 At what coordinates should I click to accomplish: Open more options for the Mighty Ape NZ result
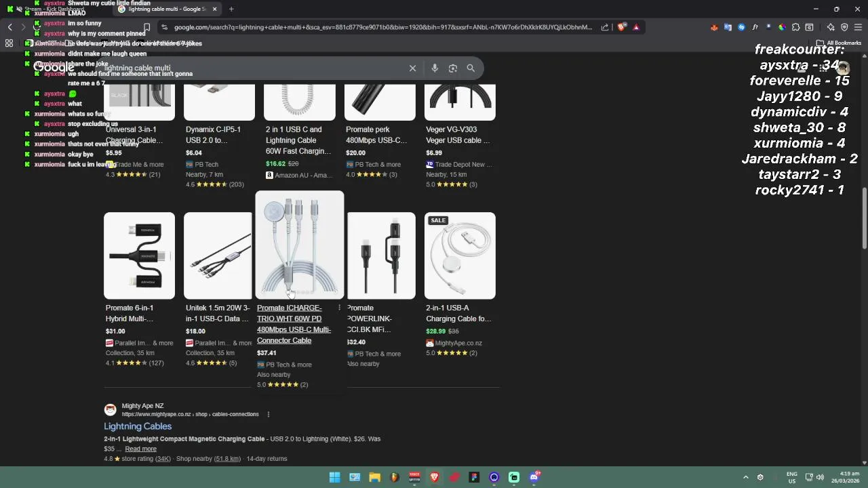pyautogui.click(x=268, y=414)
